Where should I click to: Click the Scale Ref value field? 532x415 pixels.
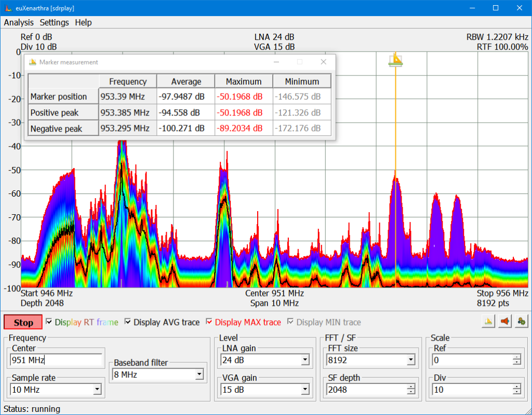[x=473, y=360]
